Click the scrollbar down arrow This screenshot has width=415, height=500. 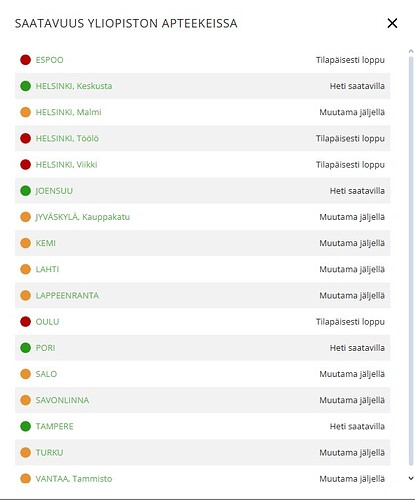[411, 478]
